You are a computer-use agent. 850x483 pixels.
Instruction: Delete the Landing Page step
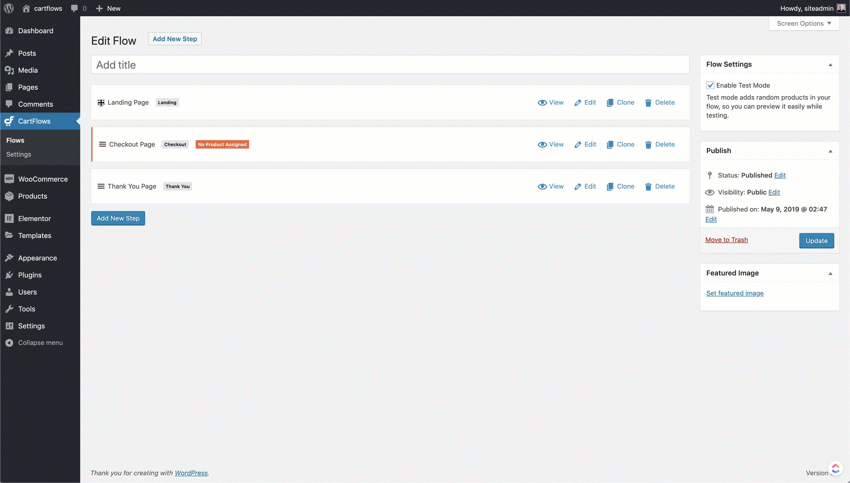pyautogui.click(x=660, y=102)
